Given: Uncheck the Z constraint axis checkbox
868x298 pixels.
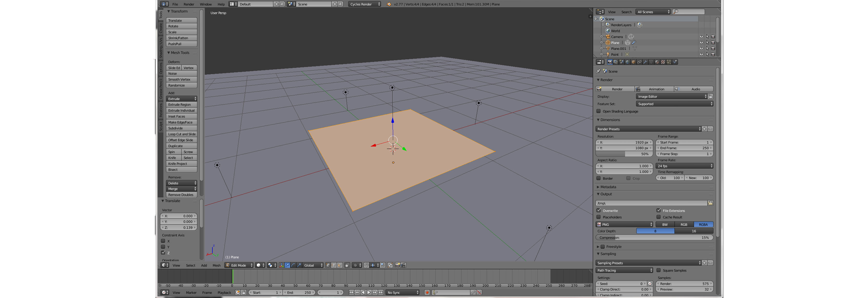Looking at the screenshot, I should 163,253.
